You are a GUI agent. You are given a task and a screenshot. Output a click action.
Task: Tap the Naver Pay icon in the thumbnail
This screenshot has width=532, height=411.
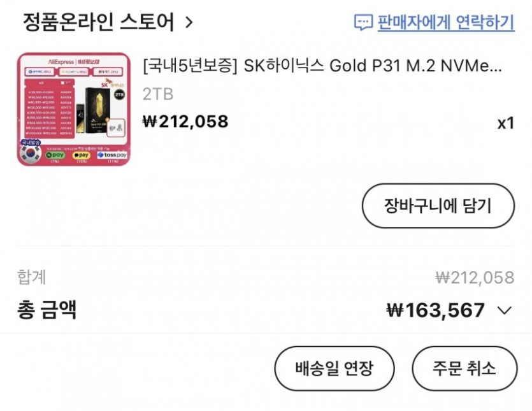(55, 155)
